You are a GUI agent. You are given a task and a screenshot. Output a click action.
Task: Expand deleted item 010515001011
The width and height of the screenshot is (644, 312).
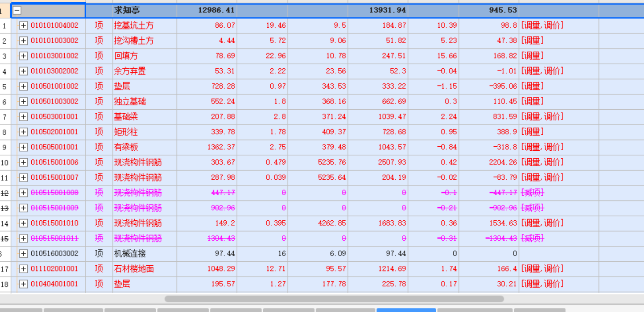[x=23, y=238]
